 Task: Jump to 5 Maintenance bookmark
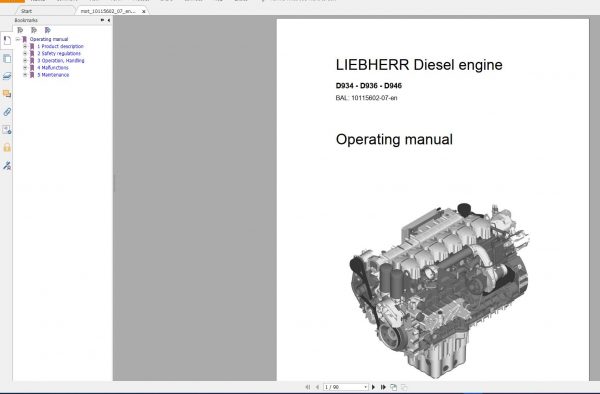(53, 75)
